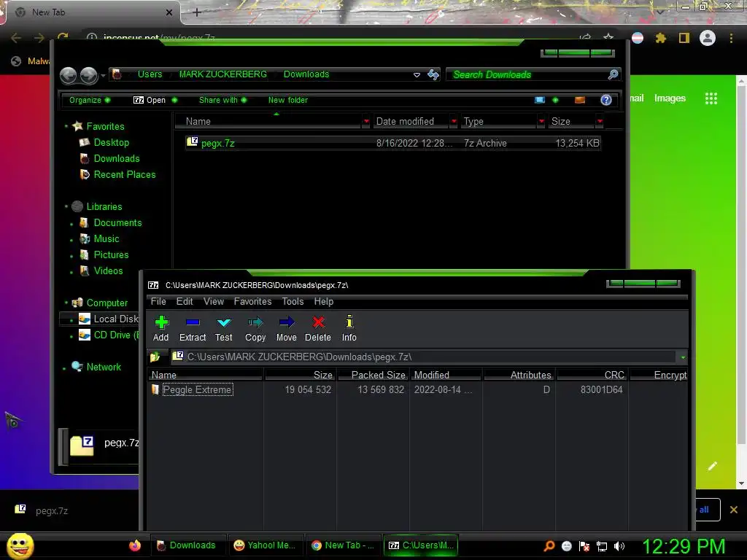Click New folder in Explorer toolbar
747x560 pixels.
(x=287, y=100)
